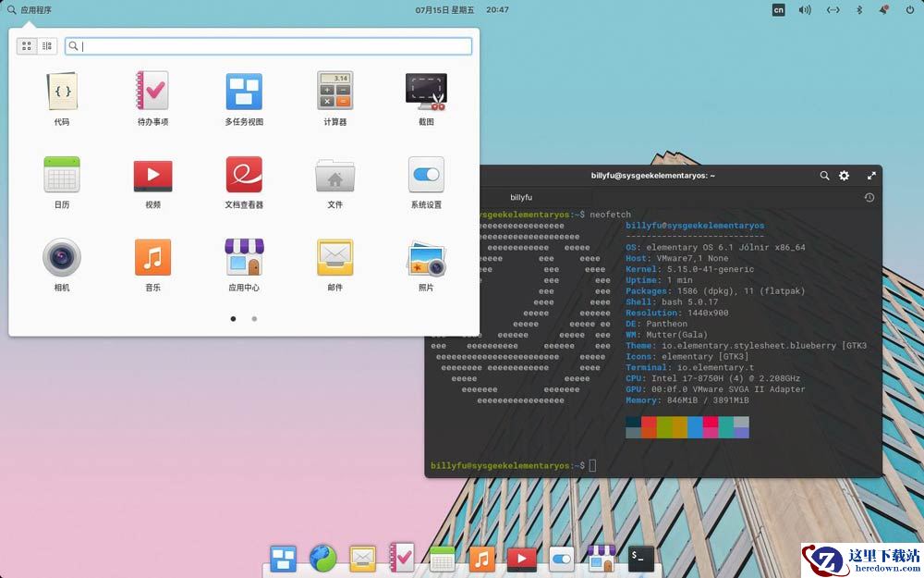Go to first launcher page dot
This screenshot has height=578, width=924.
point(234,318)
